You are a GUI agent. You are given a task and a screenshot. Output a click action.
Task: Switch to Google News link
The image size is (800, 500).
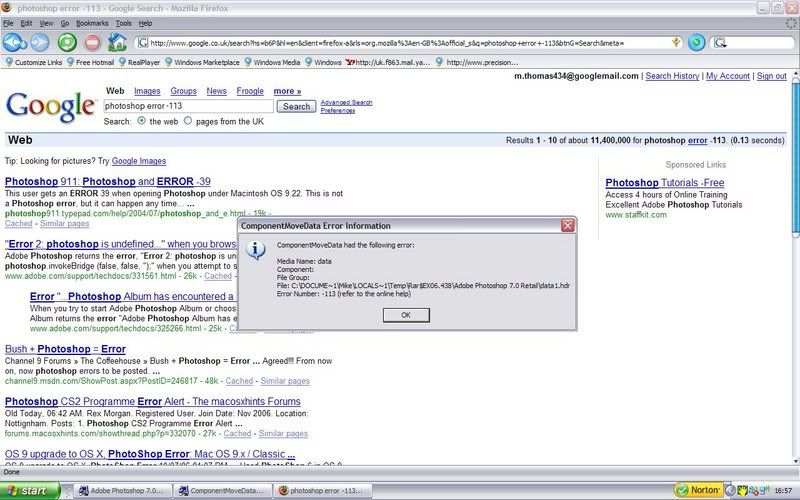pos(216,91)
